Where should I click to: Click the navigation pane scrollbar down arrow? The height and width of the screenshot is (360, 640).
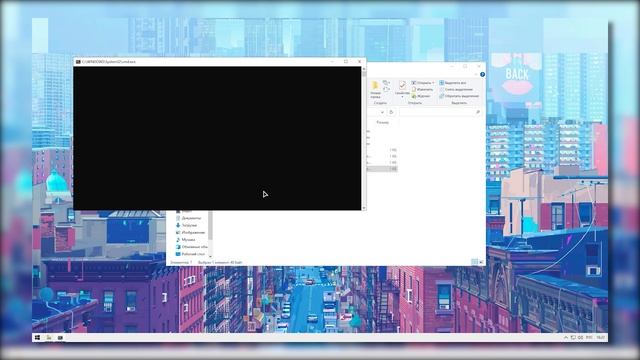click(x=210, y=256)
